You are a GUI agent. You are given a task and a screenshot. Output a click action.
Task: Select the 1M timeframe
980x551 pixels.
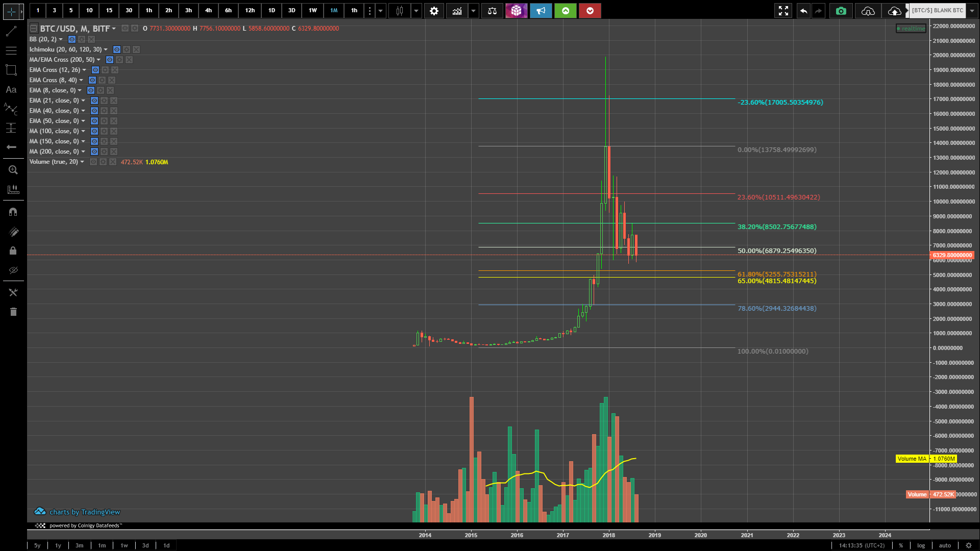coord(334,11)
